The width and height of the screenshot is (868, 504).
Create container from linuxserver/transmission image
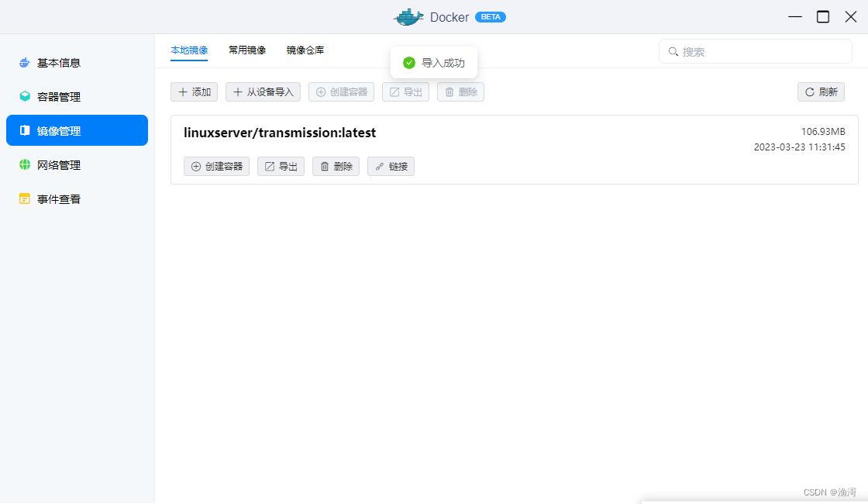coord(216,166)
